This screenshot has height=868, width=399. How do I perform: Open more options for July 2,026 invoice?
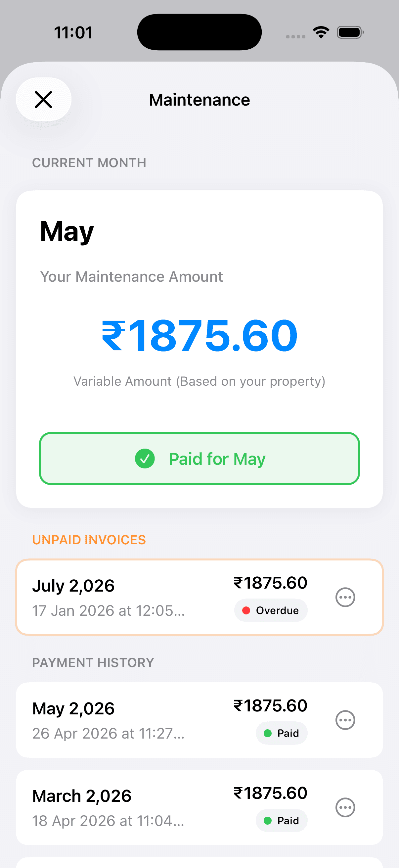click(x=345, y=597)
